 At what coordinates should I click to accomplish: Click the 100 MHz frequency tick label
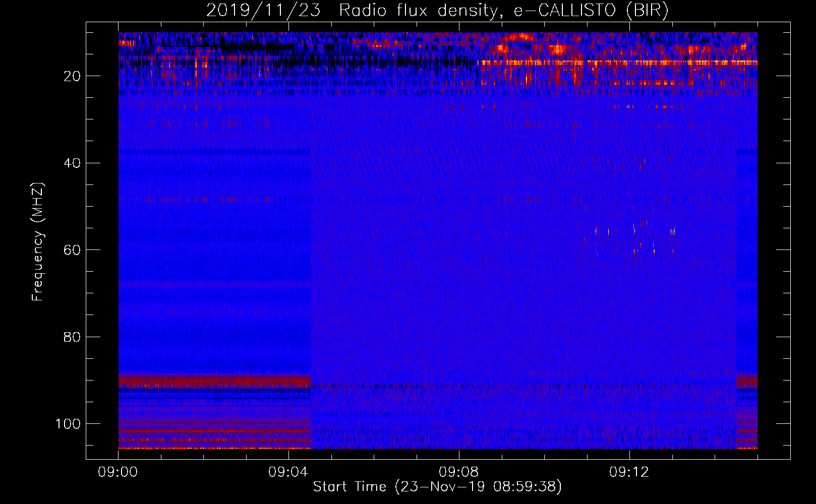68,424
